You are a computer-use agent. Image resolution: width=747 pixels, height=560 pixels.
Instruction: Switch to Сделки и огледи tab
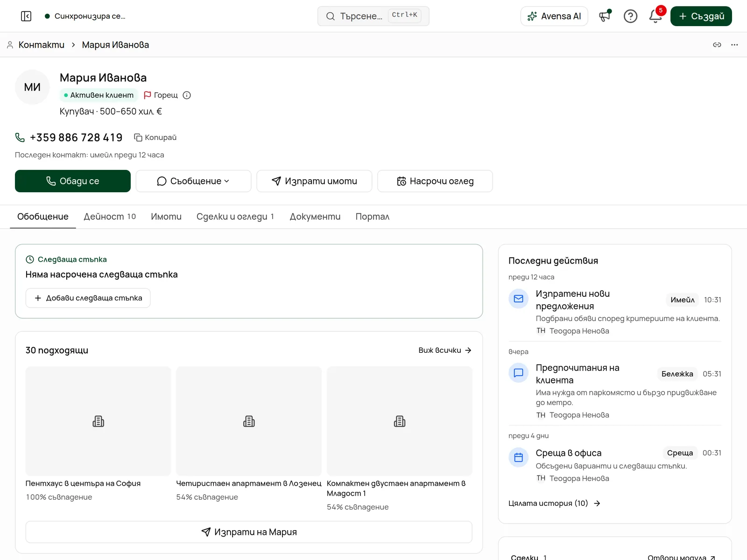tap(235, 217)
